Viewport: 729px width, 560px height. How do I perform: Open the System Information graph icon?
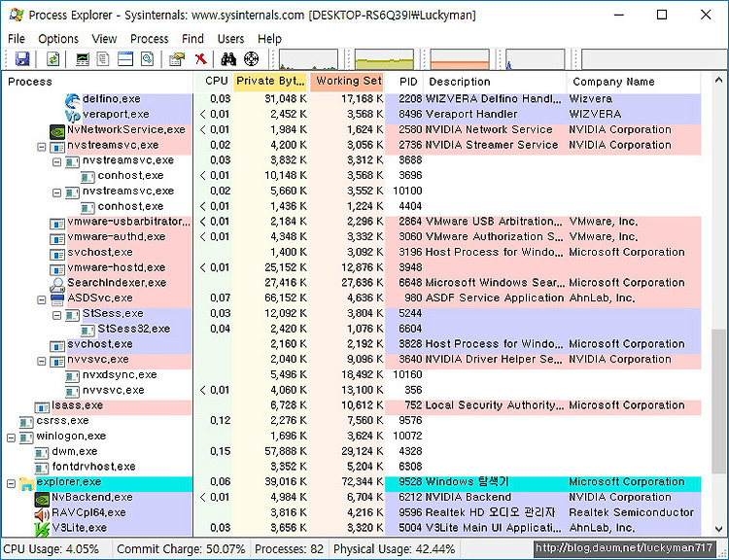click(83, 59)
